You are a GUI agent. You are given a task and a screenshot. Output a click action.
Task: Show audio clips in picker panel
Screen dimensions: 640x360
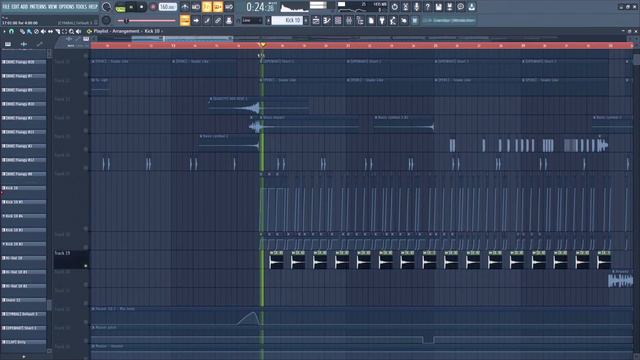click(24, 44)
